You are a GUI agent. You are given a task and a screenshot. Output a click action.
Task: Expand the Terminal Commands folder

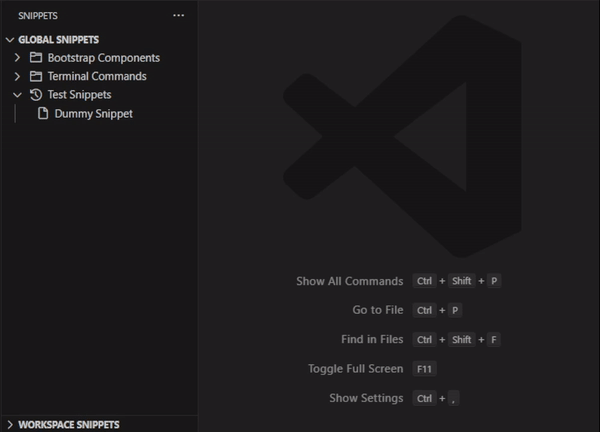pos(17,76)
